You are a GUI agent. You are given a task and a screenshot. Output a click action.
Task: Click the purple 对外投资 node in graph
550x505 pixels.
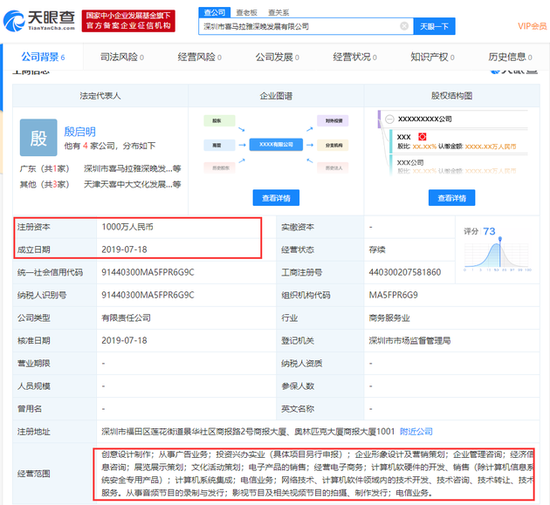coord(333,121)
